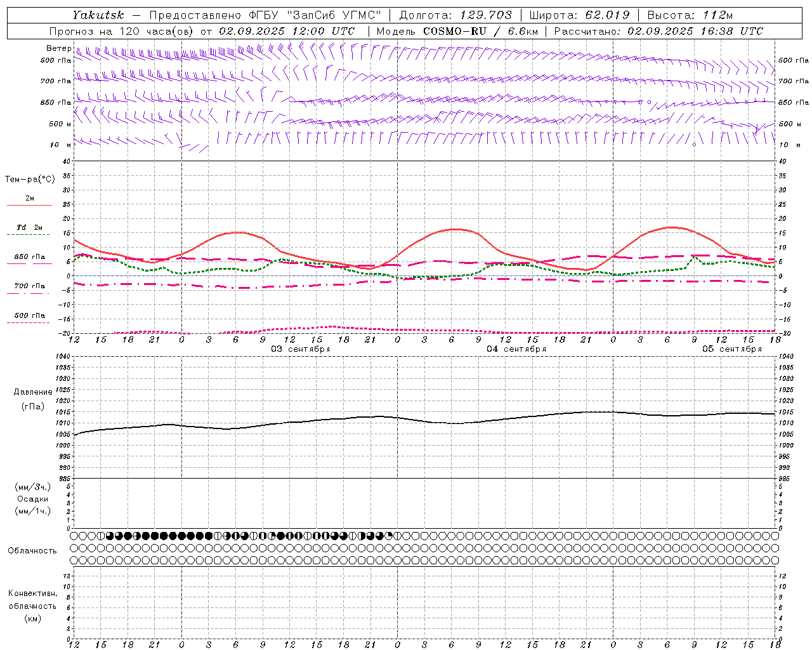Click the '04 сентября' date label
The image size is (812, 650).
point(516,349)
